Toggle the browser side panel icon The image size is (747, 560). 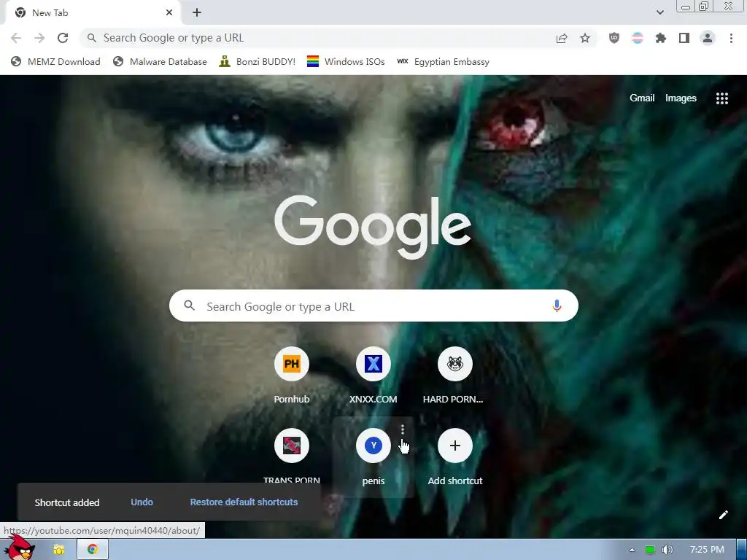(x=684, y=38)
